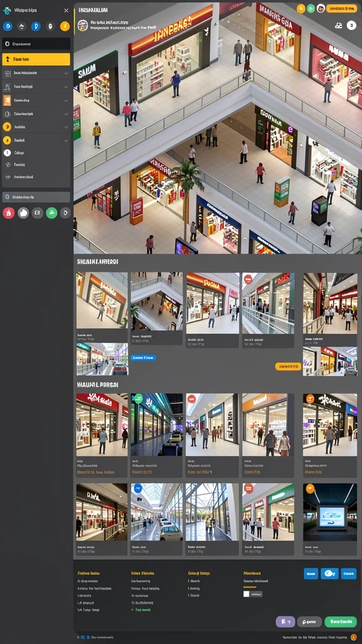Click the yellow circle icon in the header bar

click(x=301, y=8)
